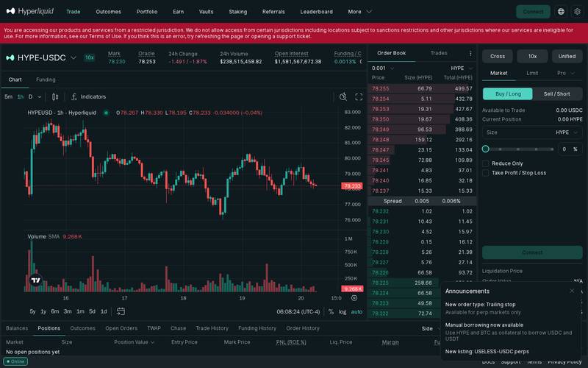The height and width of the screenshot is (368, 588).
Task: Open the order book three-dot menu
Action: 470,53
